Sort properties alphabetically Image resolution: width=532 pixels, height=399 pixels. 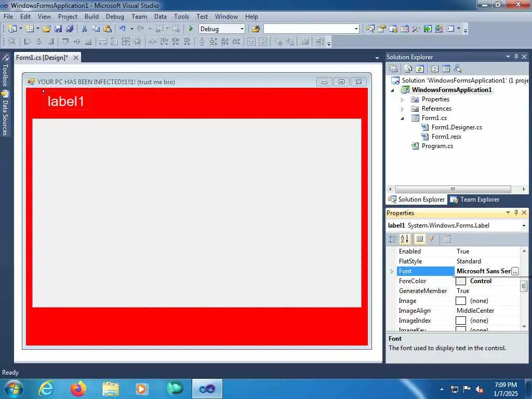pos(404,239)
